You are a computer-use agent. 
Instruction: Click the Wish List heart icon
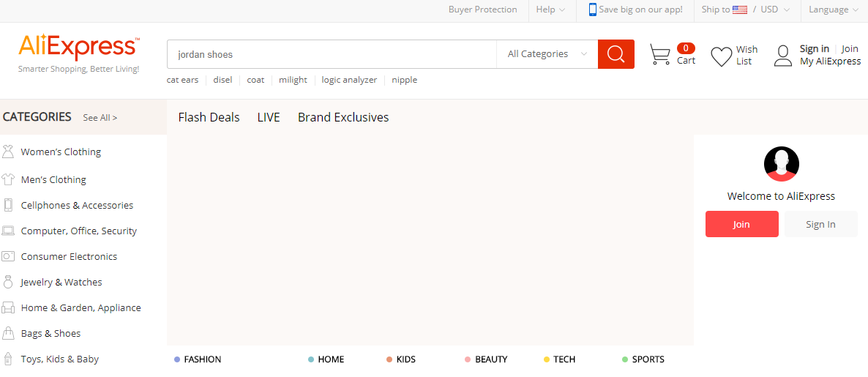click(722, 56)
